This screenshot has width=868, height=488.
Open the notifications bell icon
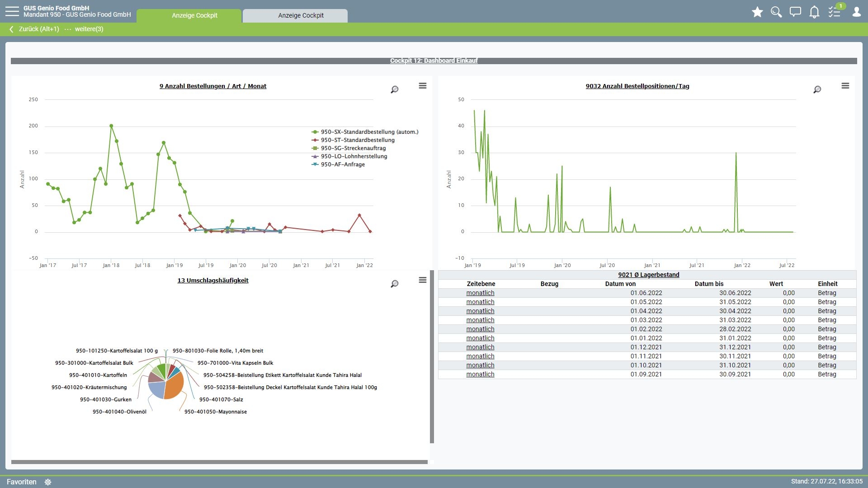(814, 12)
